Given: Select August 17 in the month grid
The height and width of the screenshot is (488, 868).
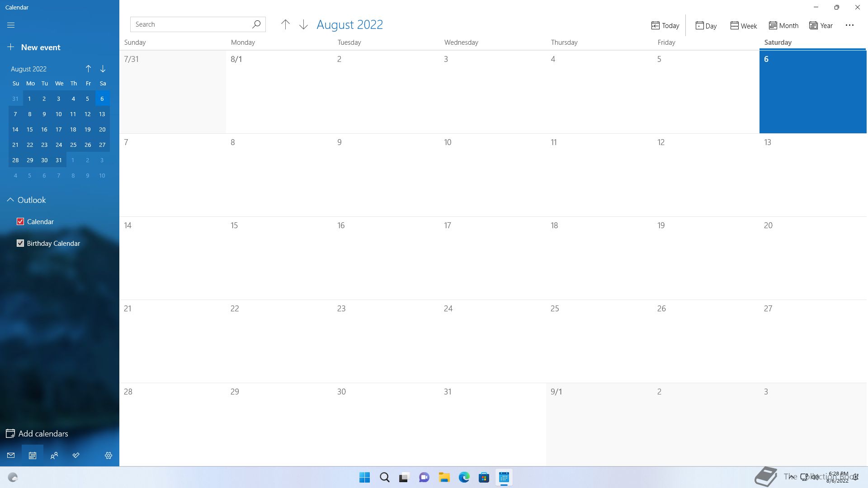Looking at the screenshot, I should coord(493,258).
